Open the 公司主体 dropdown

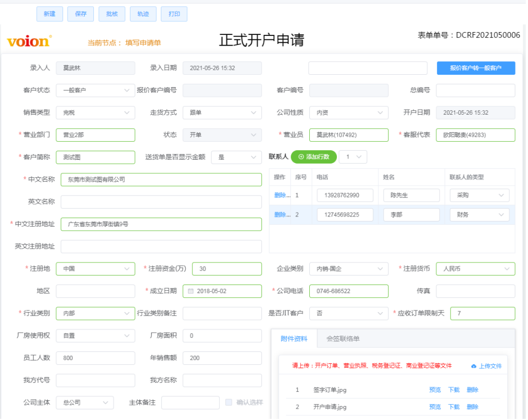85,403
